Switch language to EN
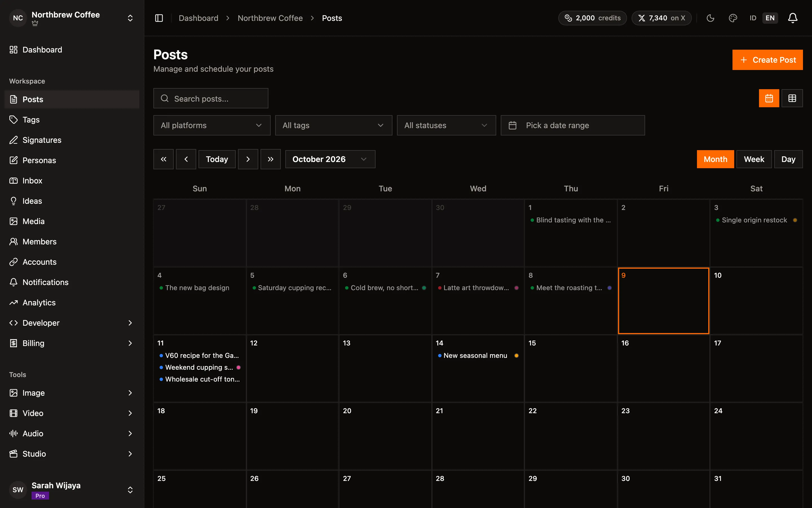Screen dimensions: 812x508 pos(770,18)
